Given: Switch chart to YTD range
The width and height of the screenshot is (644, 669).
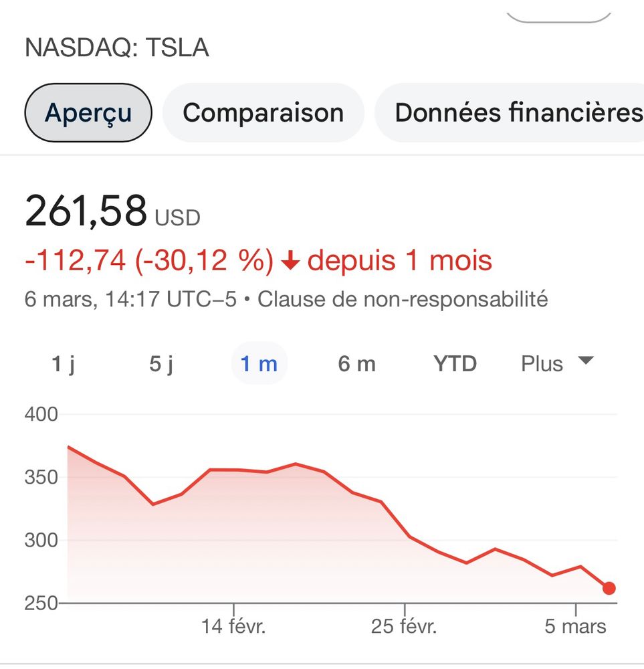Looking at the screenshot, I should point(455,364).
